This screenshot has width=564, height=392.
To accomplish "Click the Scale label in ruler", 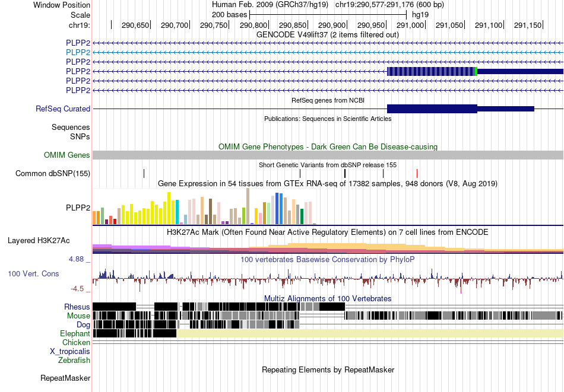I will point(81,15).
